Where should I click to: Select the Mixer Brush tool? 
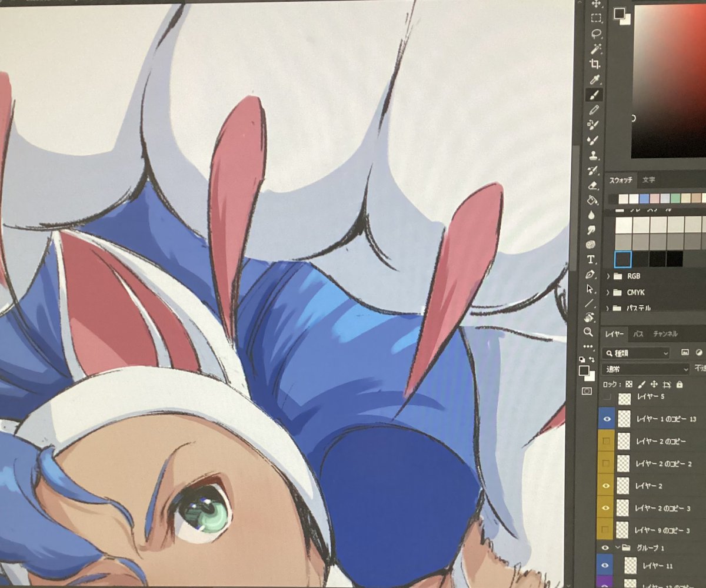594,140
